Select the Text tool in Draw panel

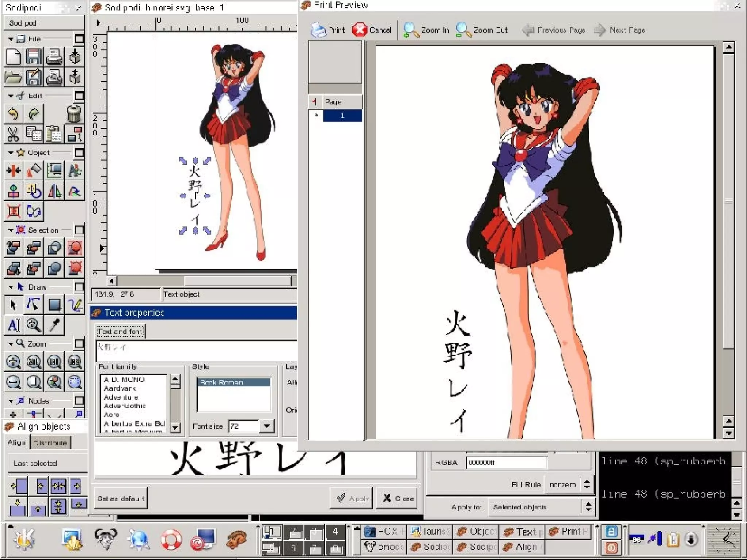[x=13, y=325]
